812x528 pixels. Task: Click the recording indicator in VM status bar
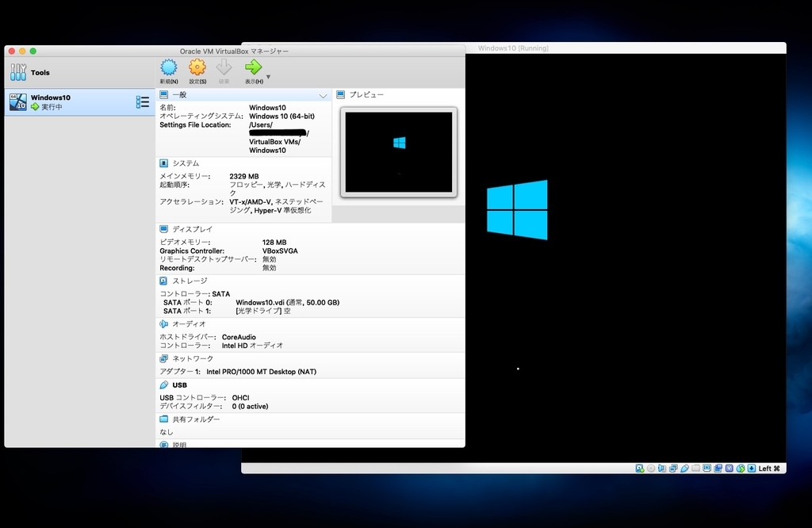pyautogui.click(x=718, y=469)
